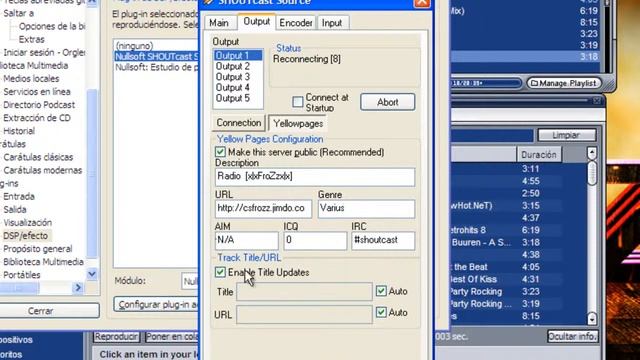The height and width of the screenshot is (360, 640).
Task: Toggle the Connect at Startup checkbox
Action: tap(298, 102)
